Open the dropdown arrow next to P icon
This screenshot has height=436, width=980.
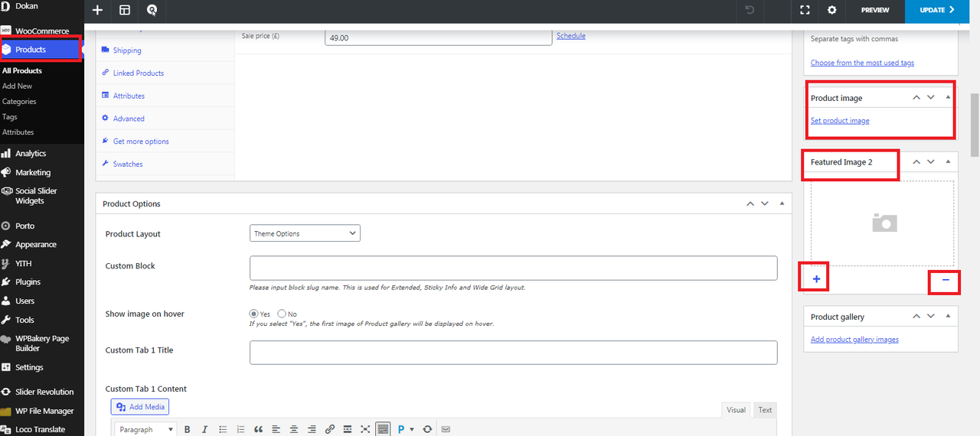pyautogui.click(x=412, y=429)
